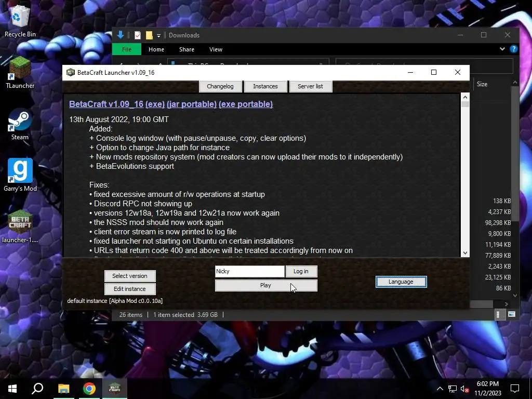
Task: Switch to the Changelog tab
Action: (220, 86)
